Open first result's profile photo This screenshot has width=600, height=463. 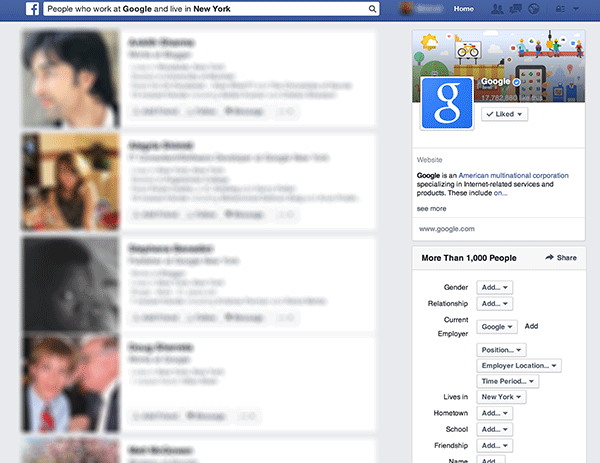[x=71, y=78]
